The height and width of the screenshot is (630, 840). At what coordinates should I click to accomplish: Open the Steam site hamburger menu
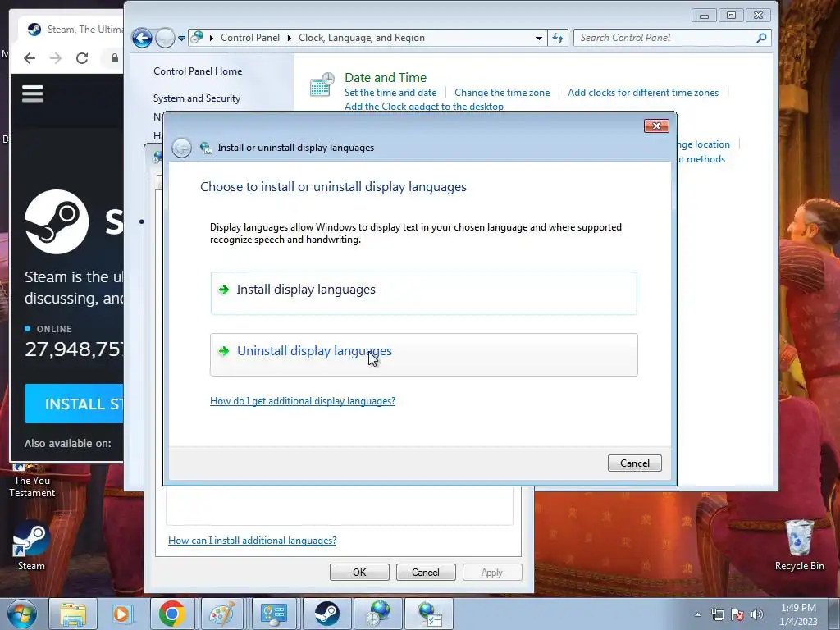32,94
